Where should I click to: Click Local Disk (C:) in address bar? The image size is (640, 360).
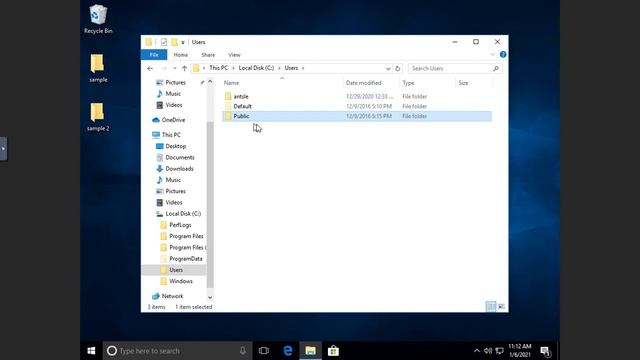[x=256, y=68]
